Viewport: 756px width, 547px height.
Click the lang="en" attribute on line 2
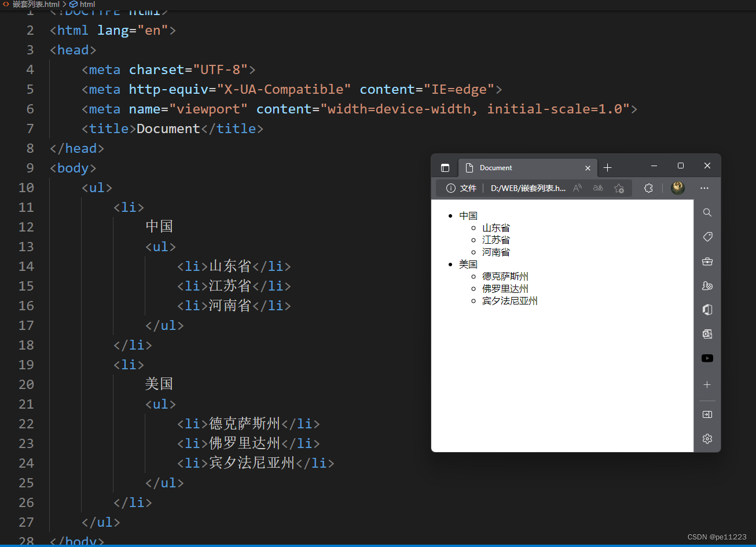(133, 30)
